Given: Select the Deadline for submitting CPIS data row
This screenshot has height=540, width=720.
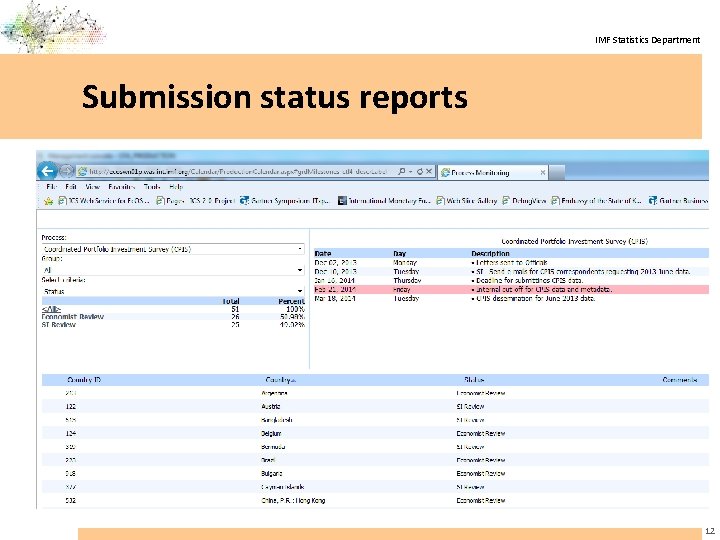Looking at the screenshot, I should pos(512,280).
